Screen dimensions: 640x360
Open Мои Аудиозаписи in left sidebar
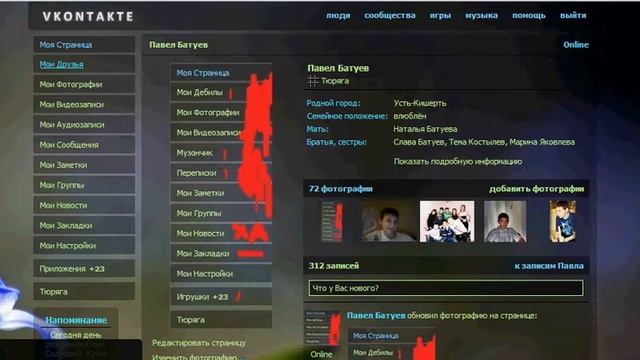pyautogui.click(x=84, y=124)
